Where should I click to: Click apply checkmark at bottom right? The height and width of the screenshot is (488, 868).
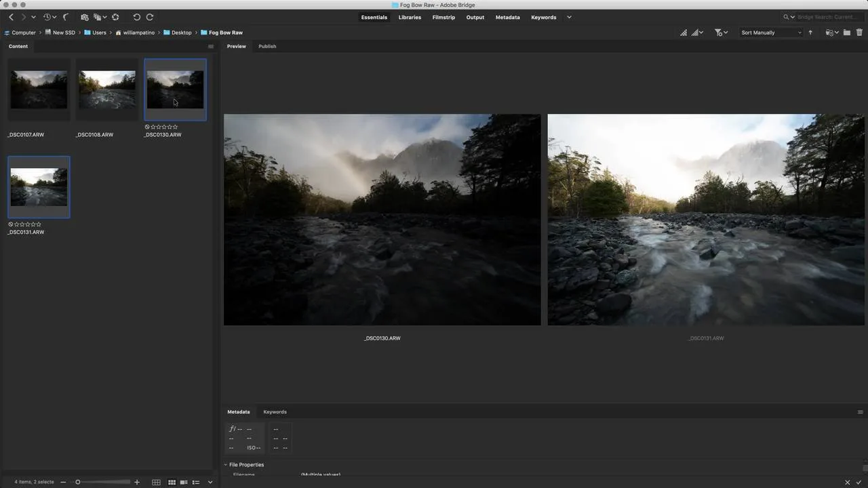859,482
